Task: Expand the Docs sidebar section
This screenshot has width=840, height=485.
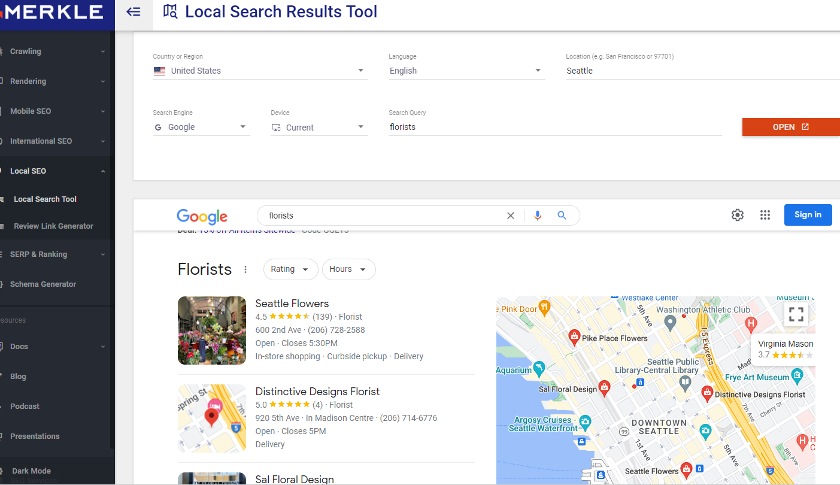Action: [x=53, y=347]
